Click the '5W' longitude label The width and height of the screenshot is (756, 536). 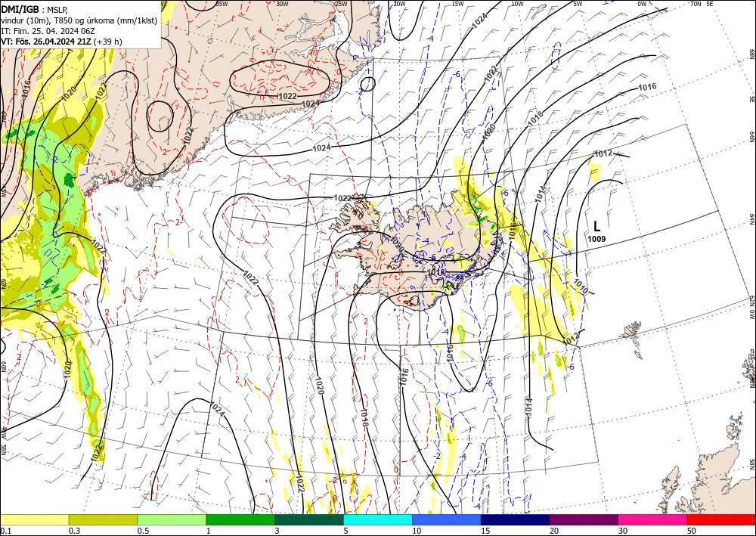click(578, 4)
